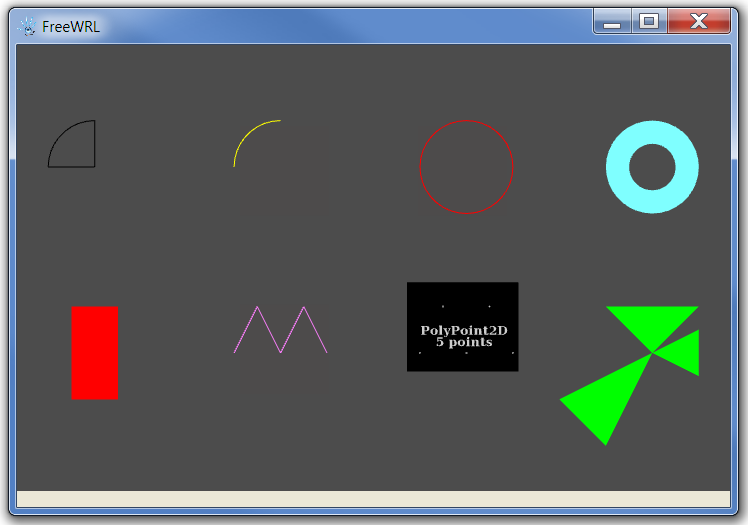Click the FreeWRL window title text

coord(70,25)
